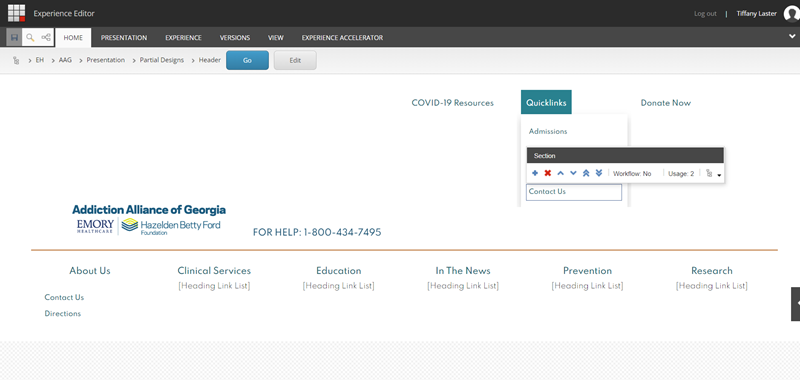The image size is (800, 380).
Task: Expand the Quicklinks dropdown menu
Action: (x=546, y=103)
